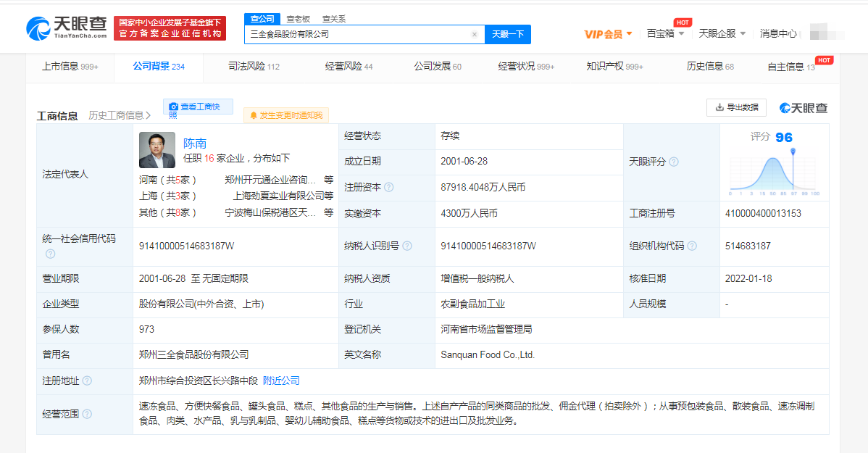
Task: Click the camera icon in 查看工商快照
Action: point(173,107)
